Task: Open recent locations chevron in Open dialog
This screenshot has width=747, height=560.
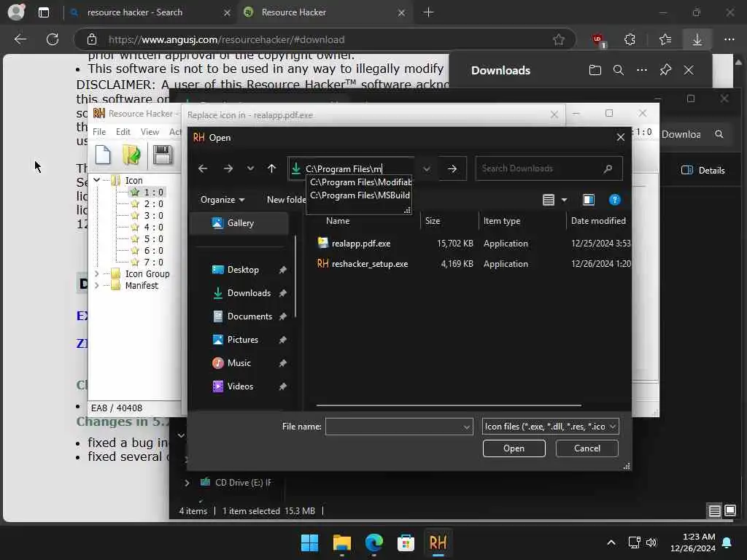Action: pos(251,168)
